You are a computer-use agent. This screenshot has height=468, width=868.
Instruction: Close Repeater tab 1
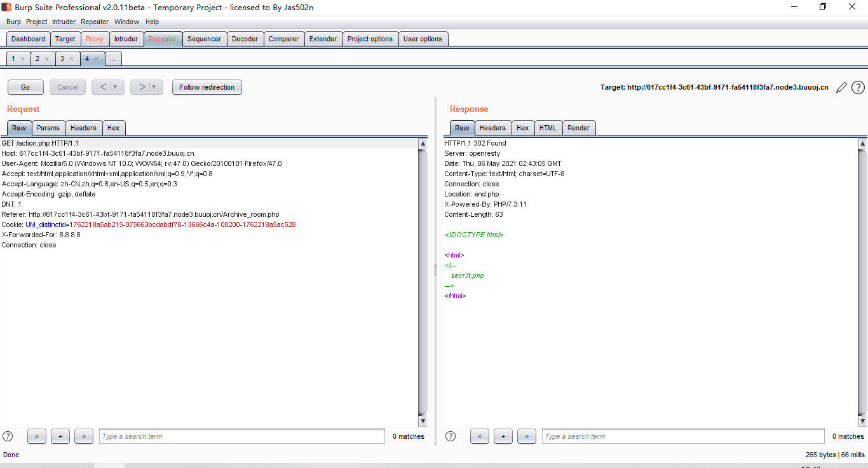[x=22, y=59]
